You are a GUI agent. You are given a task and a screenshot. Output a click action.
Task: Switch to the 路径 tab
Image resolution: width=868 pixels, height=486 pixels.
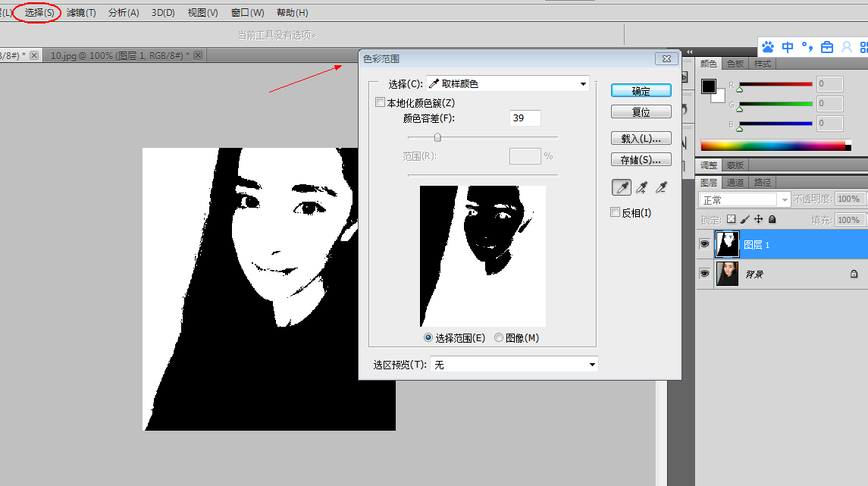click(763, 182)
